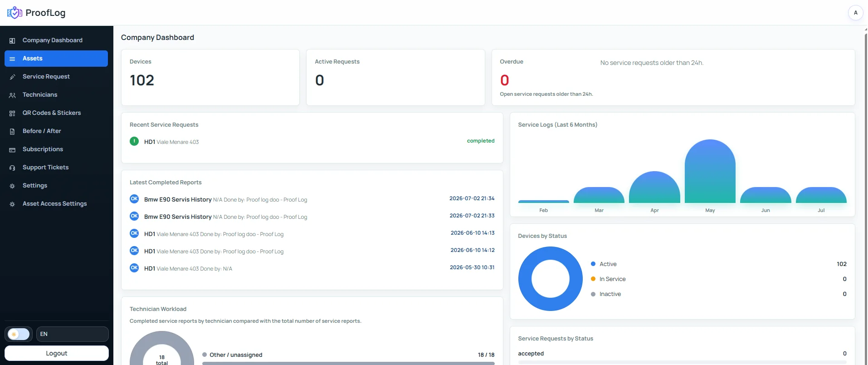This screenshot has height=365, width=868.
Task: Open the user avatar 'A' menu
Action: pos(855,13)
